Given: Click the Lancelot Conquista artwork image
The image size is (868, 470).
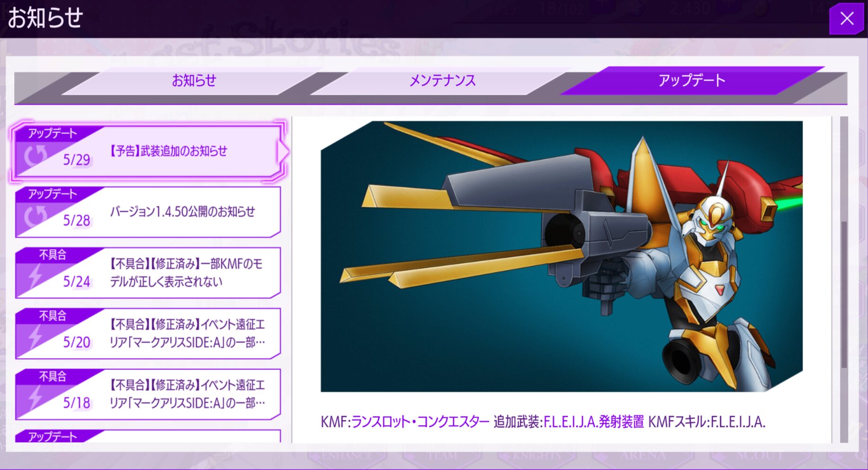Looking at the screenshot, I should pos(561,256).
